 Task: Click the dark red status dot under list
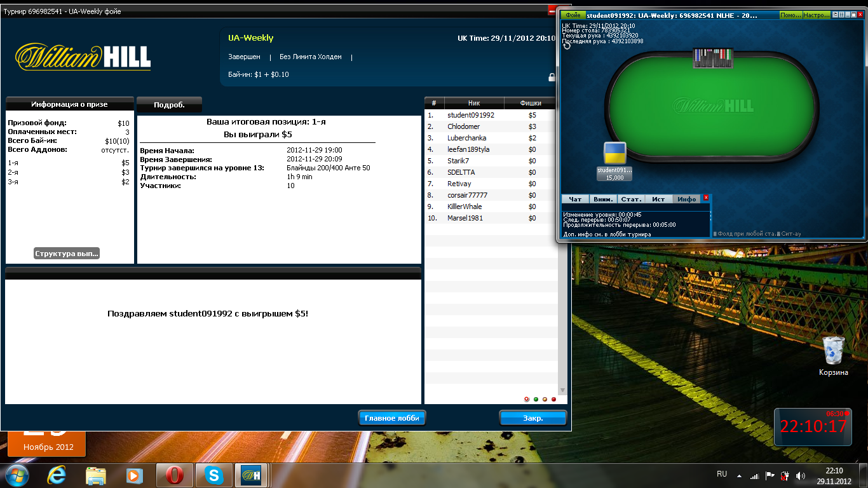pyautogui.click(x=553, y=399)
